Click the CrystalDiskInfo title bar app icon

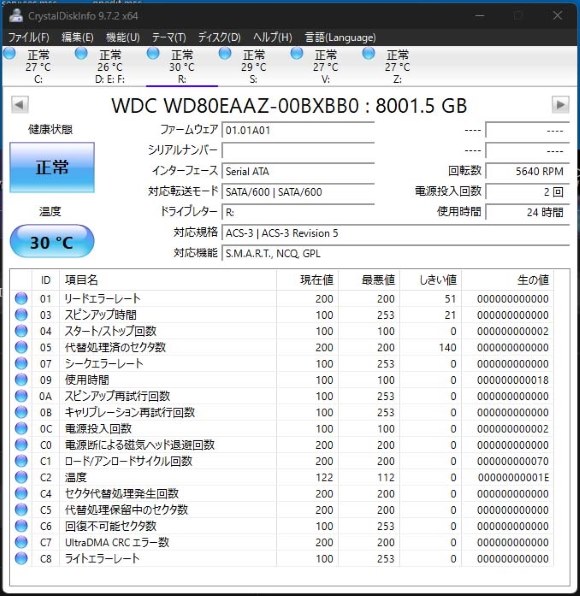(16, 16)
